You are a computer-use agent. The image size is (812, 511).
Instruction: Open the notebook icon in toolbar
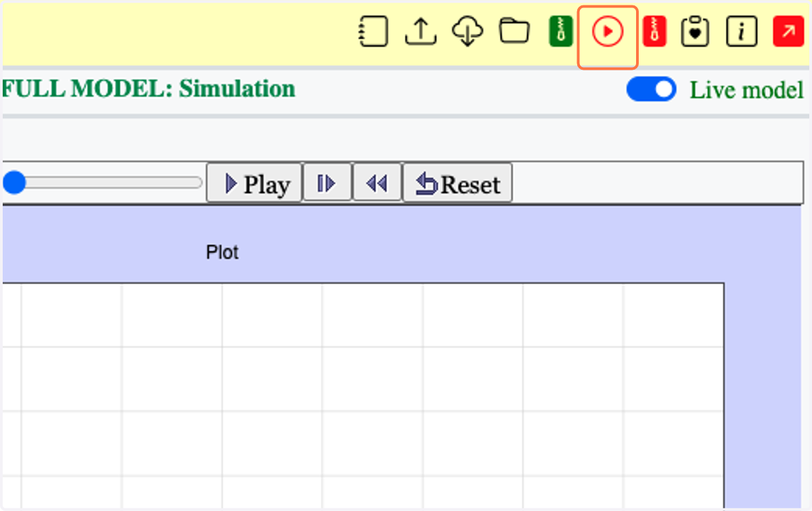(x=373, y=32)
